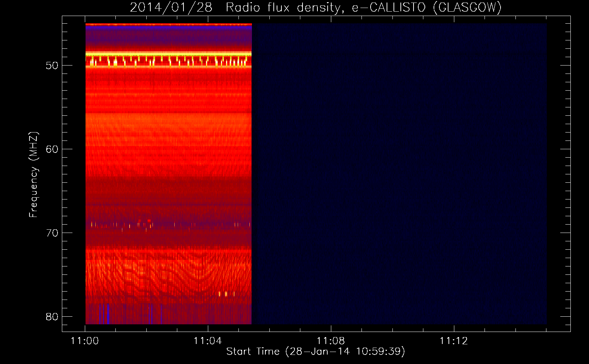Click the 11:00 time tick label
The image size is (589, 364).
pos(85,341)
